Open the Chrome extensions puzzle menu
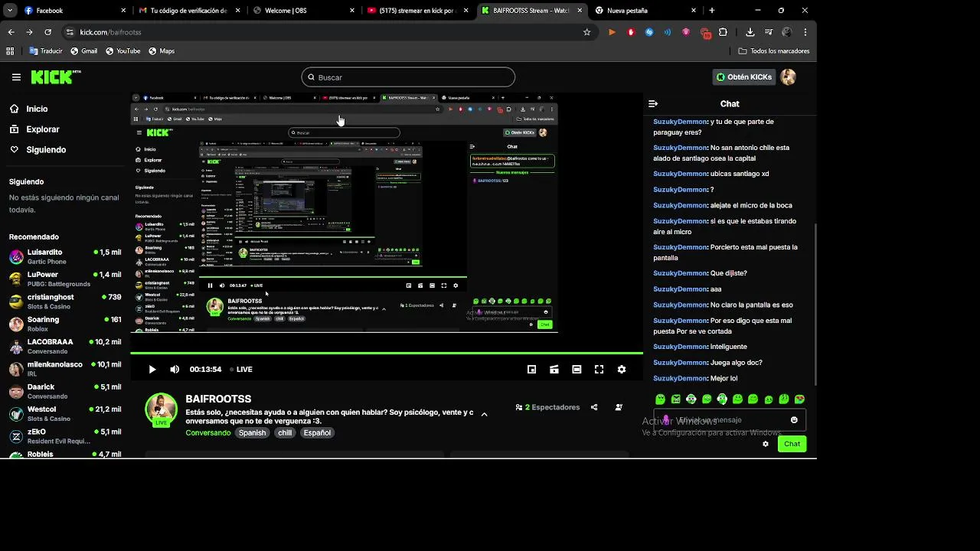 click(x=723, y=32)
